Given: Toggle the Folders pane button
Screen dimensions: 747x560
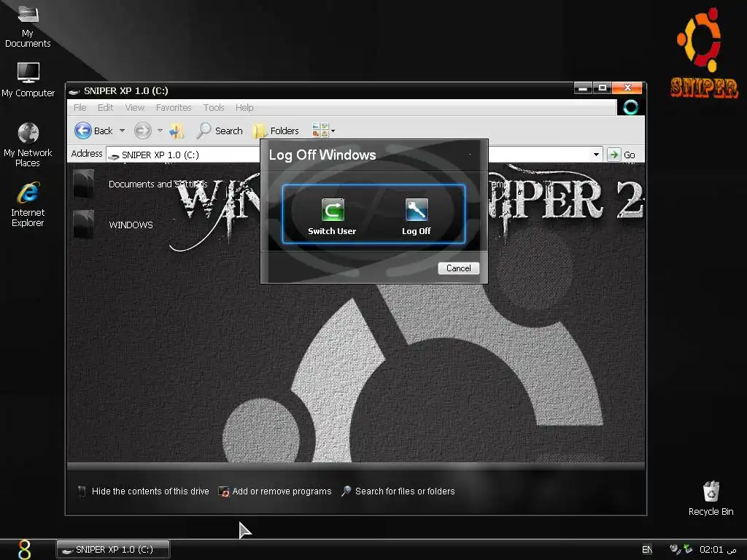Looking at the screenshot, I should pyautogui.click(x=276, y=131).
